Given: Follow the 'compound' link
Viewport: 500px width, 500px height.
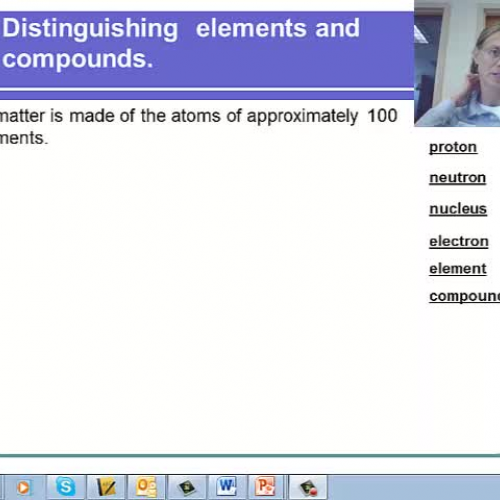Looking at the screenshot, I should 464,296.
